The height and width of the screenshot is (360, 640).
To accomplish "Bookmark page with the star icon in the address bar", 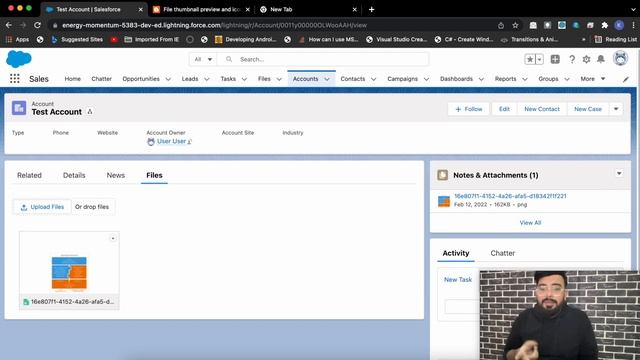I will pyautogui.click(x=516, y=25).
